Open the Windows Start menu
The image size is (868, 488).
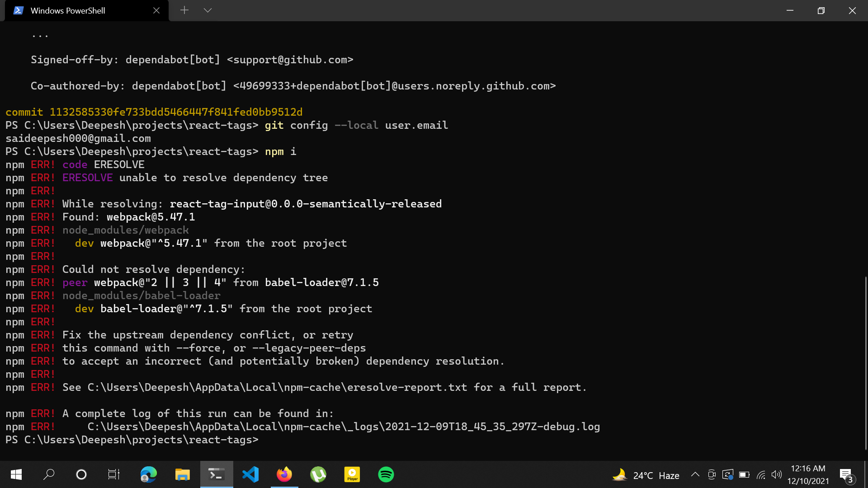[x=16, y=474]
